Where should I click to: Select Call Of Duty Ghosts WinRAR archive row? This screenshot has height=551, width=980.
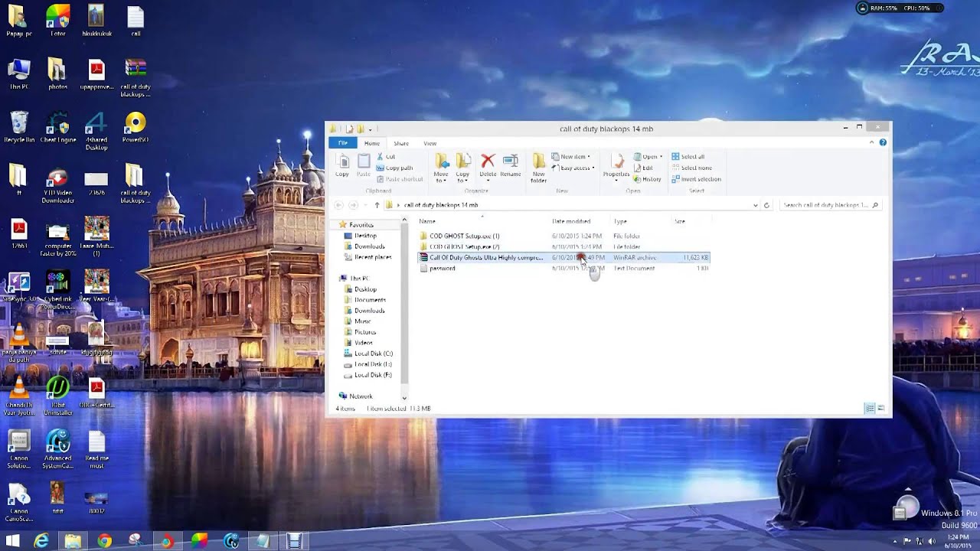click(x=563, y=257)
